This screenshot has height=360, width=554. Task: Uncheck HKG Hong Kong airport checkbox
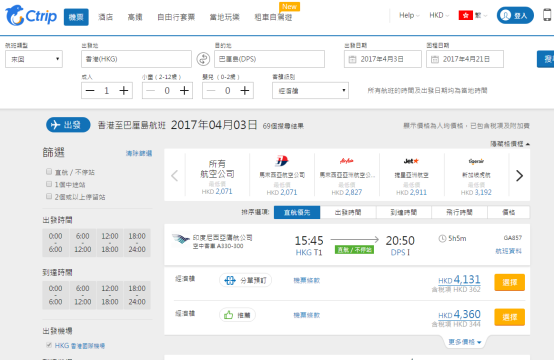[49, 345]
